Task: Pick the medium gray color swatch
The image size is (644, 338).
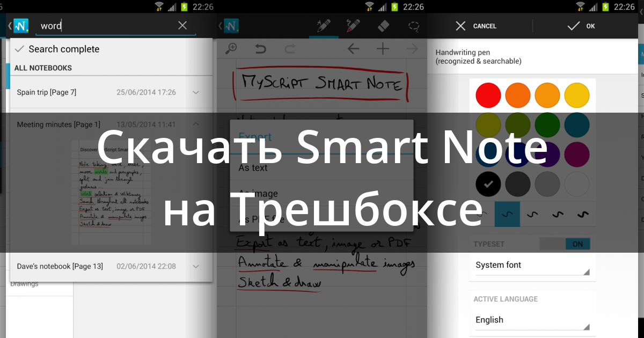Action: 547,184
